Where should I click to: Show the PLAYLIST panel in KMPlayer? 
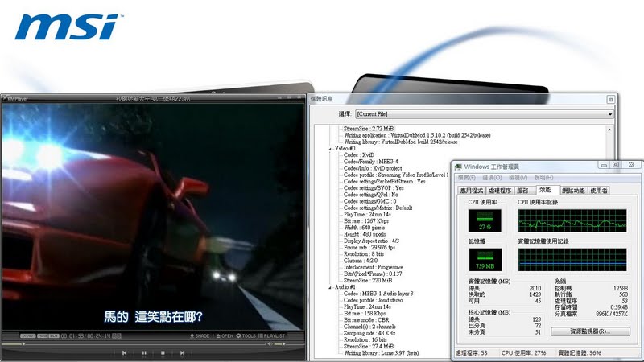coord(271,335)
